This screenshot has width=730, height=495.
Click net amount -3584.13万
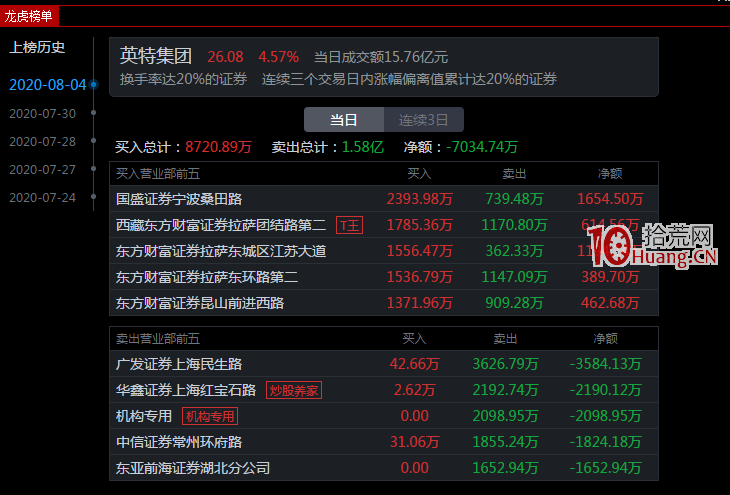tap(605, 364)
